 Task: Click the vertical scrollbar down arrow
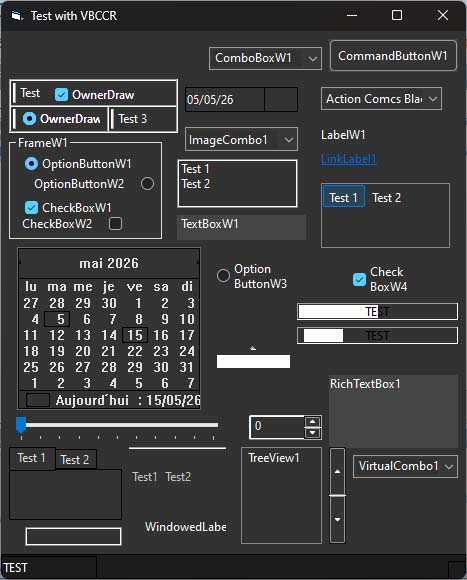337,519
